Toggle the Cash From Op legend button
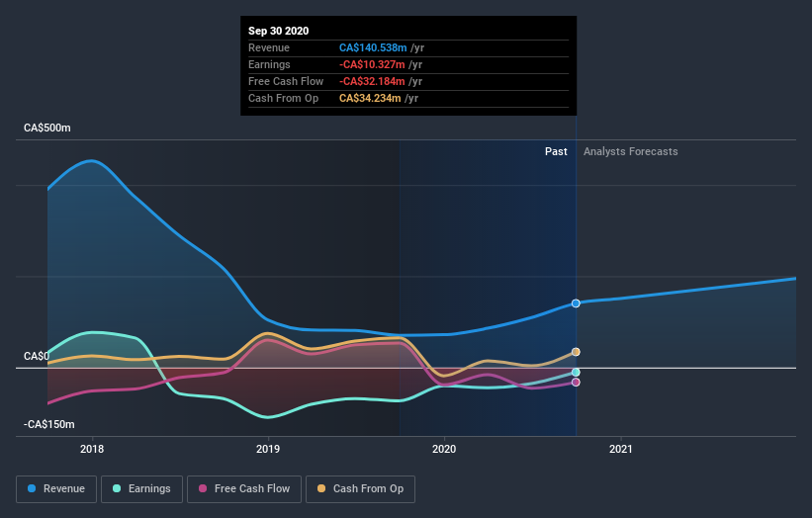Image resolution: width=812 pixels, height=518 pixels. (x=360, y=489)
